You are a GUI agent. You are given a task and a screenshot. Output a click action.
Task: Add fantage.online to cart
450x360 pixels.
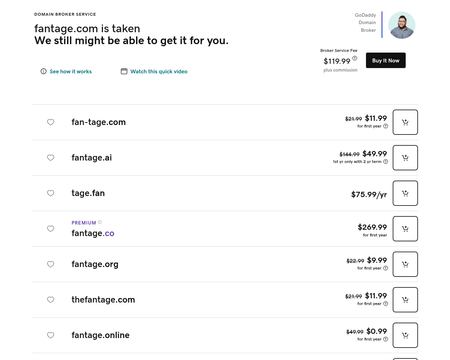click(405, 335)
